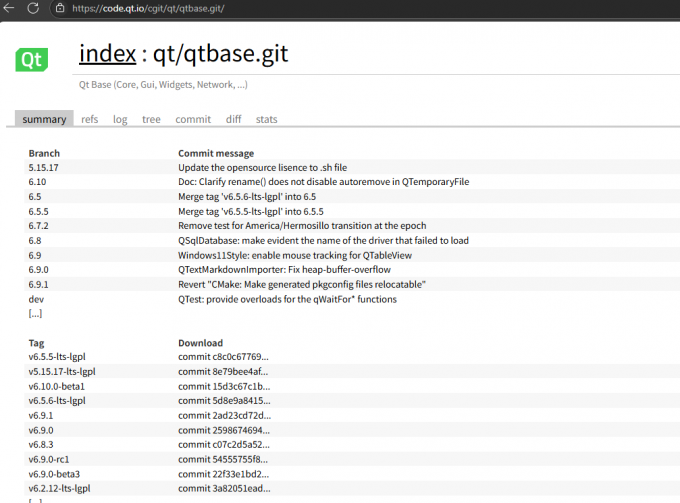Open the tree tab

[x=151, y=119]
